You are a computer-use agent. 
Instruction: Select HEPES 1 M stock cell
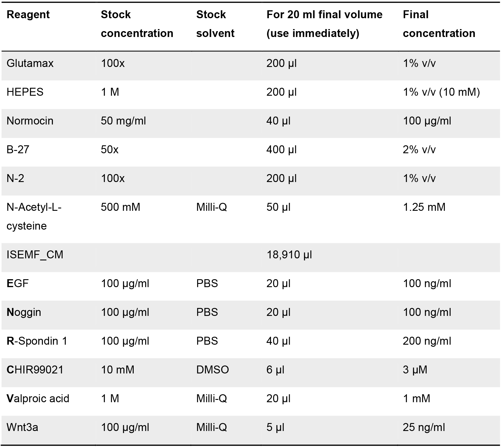click(x=110, y=92)
